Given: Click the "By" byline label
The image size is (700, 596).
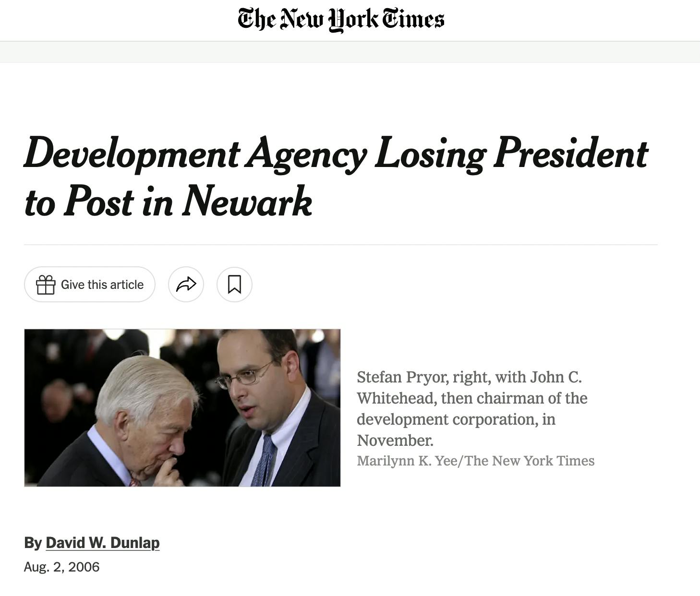Looking at the screenshot, I should 33,543.
